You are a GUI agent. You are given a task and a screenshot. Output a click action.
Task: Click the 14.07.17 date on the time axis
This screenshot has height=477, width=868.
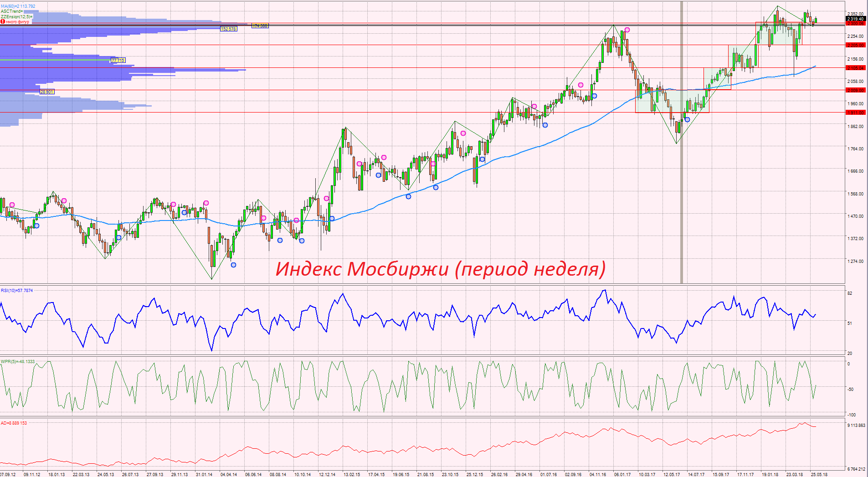(x=696, y=474)
